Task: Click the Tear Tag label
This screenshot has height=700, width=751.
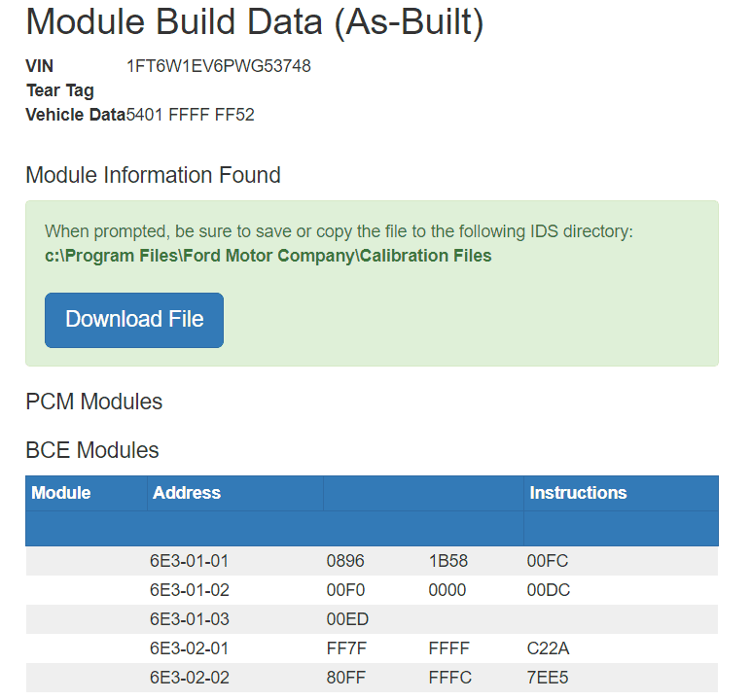Action: pyautogui.click(x=60, y=90)
